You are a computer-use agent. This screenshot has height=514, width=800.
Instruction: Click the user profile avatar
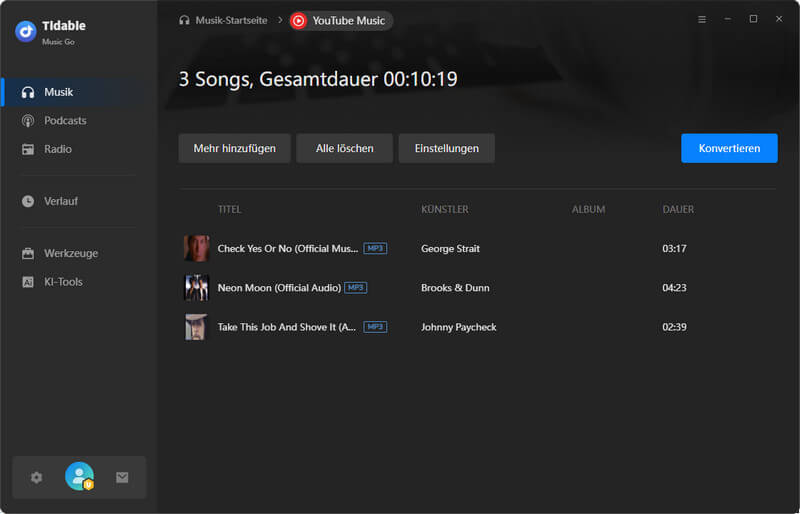click(80, 477)
